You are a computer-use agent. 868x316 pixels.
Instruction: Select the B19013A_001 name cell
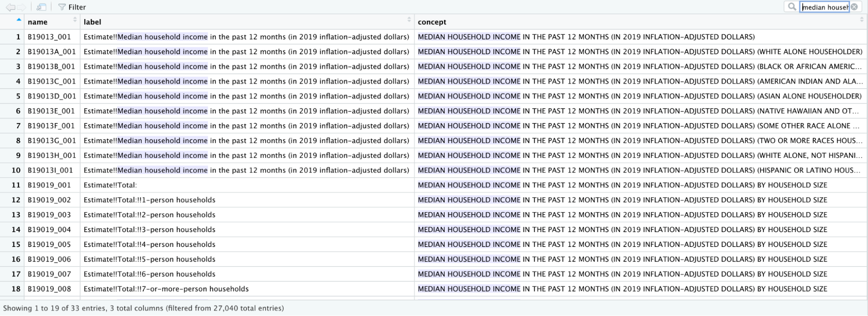click(52, 52)
